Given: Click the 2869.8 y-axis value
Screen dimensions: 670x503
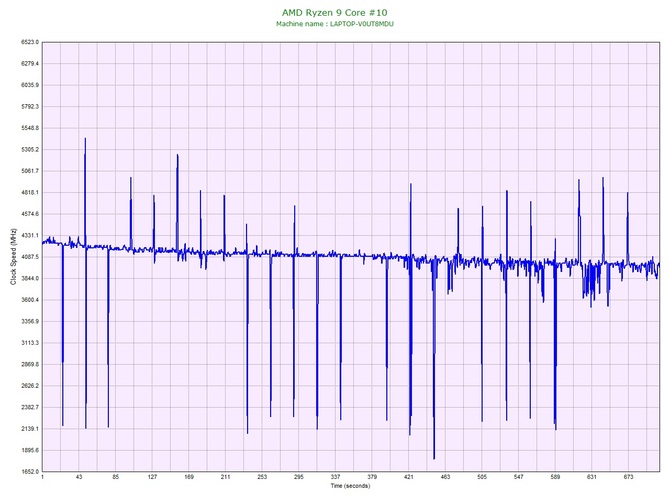Looking at the screenshot, I should click(30, 365).
